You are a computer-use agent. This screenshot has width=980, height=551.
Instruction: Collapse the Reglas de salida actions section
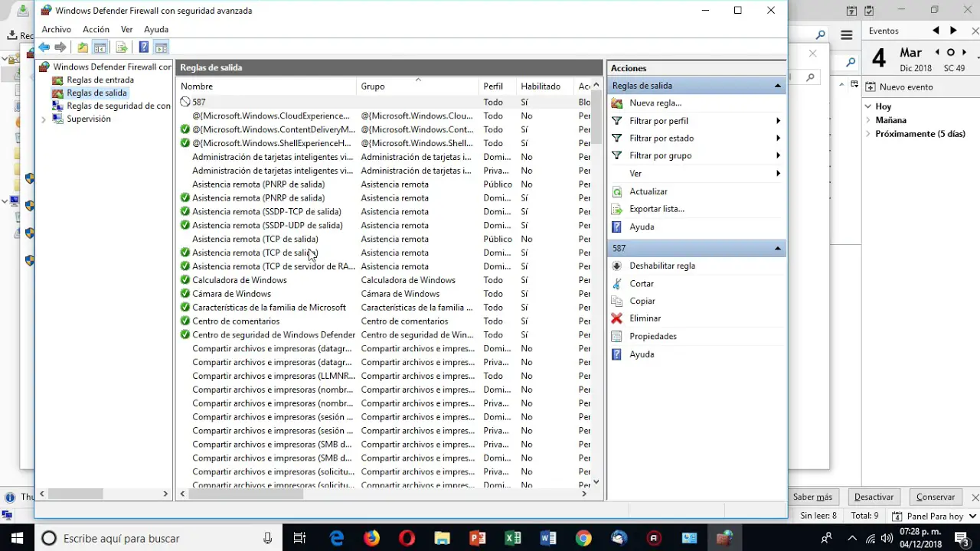point(778,86)
